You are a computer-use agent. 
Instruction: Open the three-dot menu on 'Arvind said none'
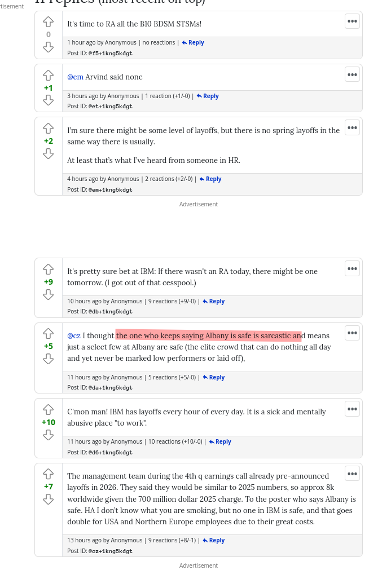coord(352,74)
